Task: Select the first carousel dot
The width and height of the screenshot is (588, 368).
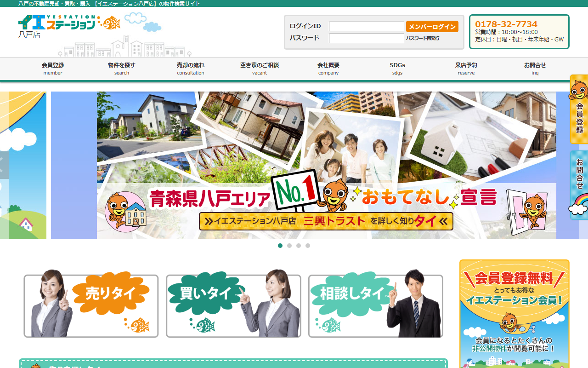Action: pos(280,246)
